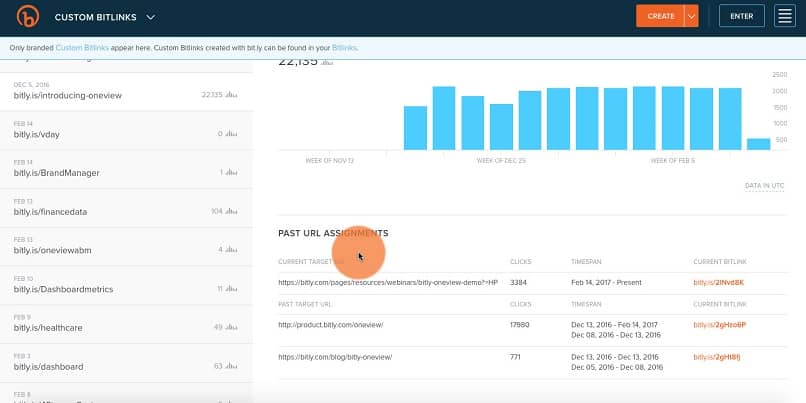Open bitlink bitly.is/2gHzo6P
The width and height of the screenshot is (806, 403).
720,325
